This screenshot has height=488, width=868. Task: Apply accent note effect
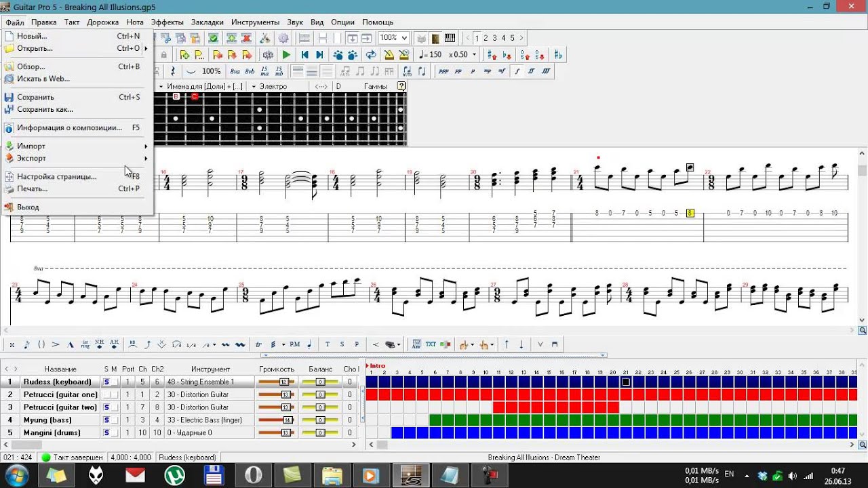56,344
